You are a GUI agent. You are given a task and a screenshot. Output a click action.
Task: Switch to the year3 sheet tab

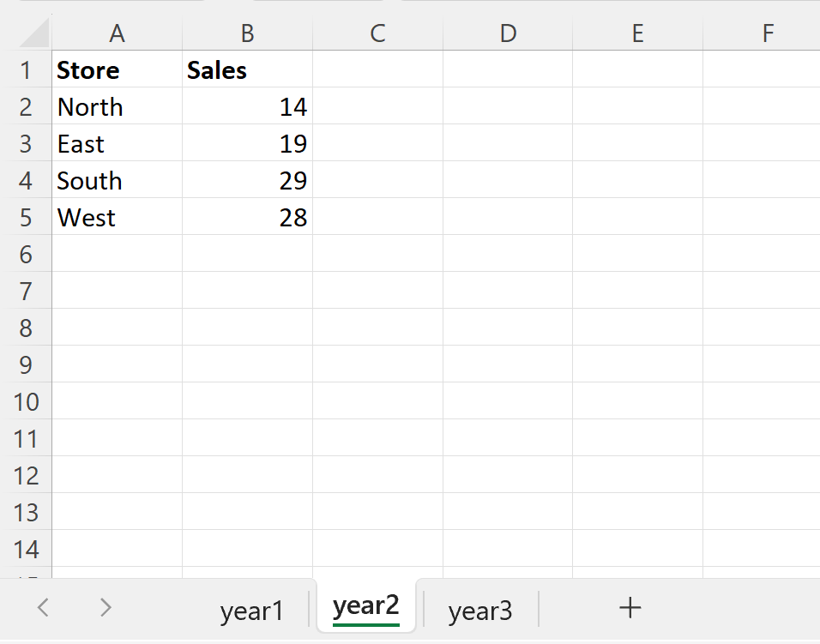coord(480,609)
